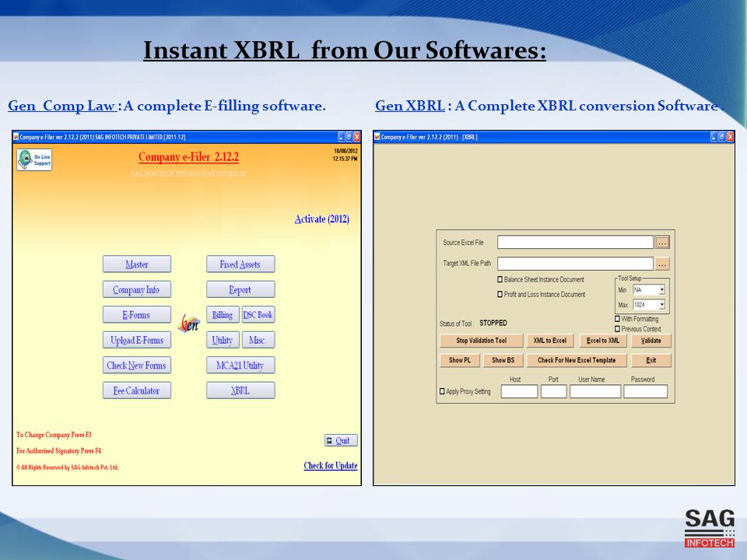
Task: Open the Master button
Action: 137,264
